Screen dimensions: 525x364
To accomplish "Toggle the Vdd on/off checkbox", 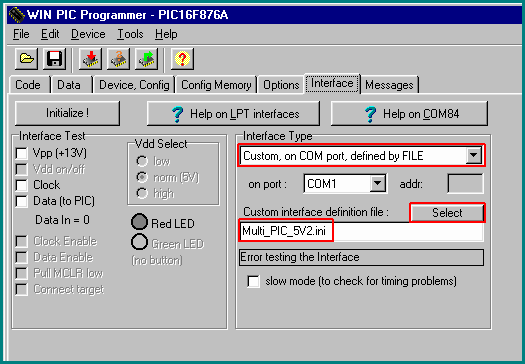I will (x=22, y=169).
